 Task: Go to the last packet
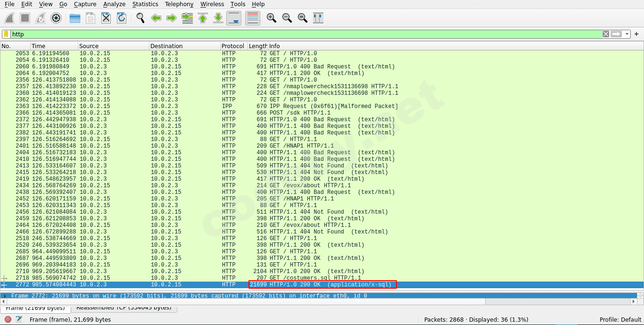click(218, 18)
